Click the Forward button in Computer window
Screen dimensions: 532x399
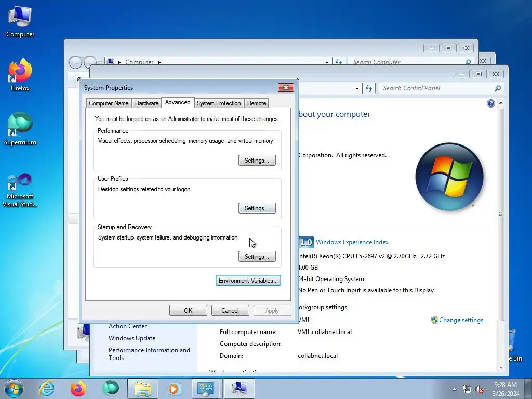pyautogui.click(x=90, y=62)
